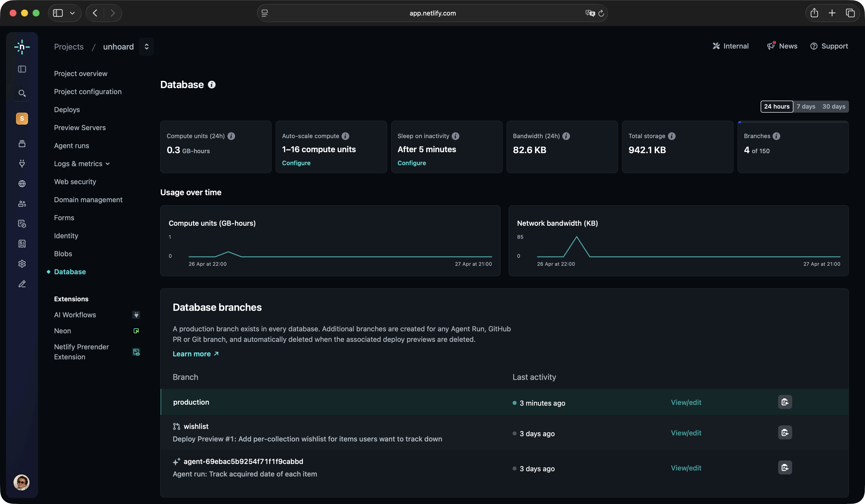Select the 24 hours time range
865x504 pixels.
pyautogui.click(x=776, y=107)
